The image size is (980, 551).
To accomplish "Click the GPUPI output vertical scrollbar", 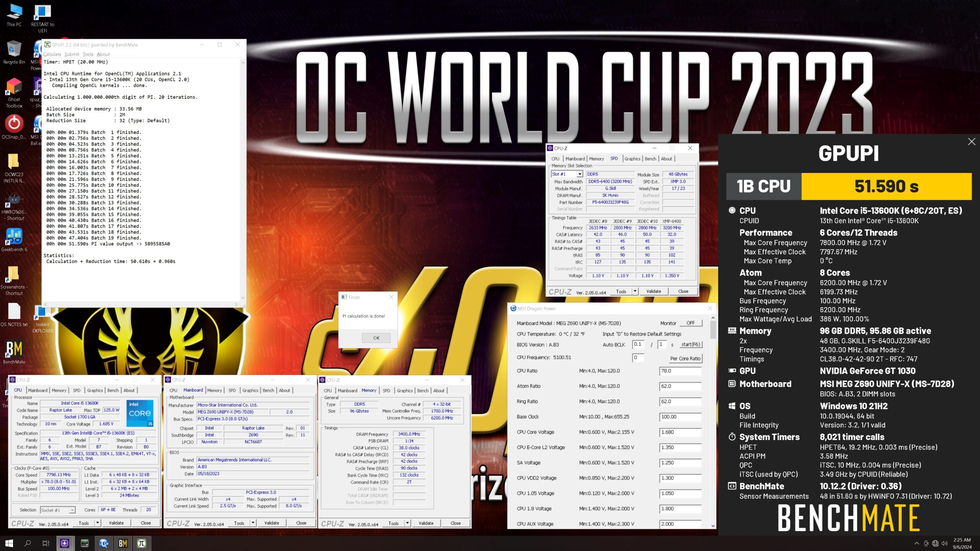I will tap(243, 180).
